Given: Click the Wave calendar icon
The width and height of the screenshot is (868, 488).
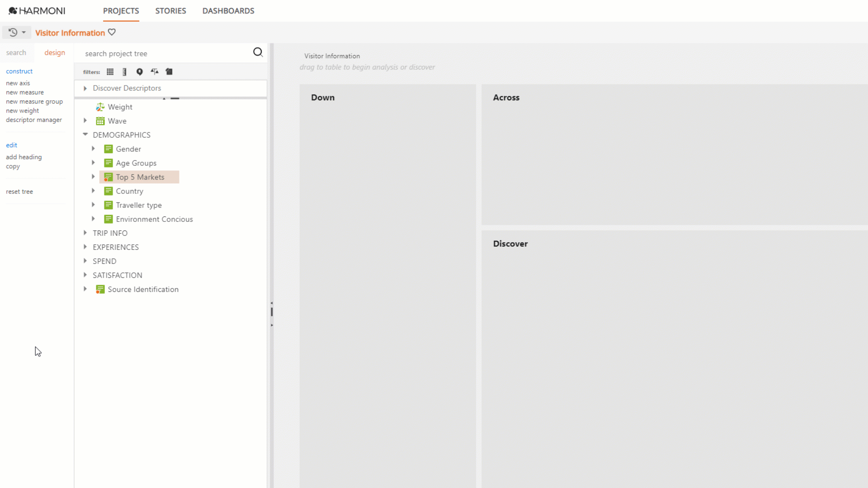Looking at the screenshot, I should [x=100, y=121].
